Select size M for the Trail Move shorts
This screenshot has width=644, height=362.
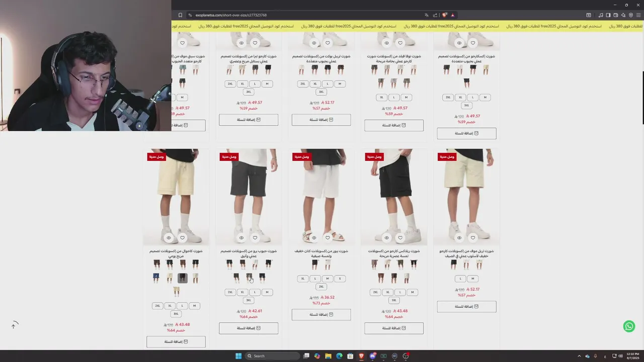(472, 279)
